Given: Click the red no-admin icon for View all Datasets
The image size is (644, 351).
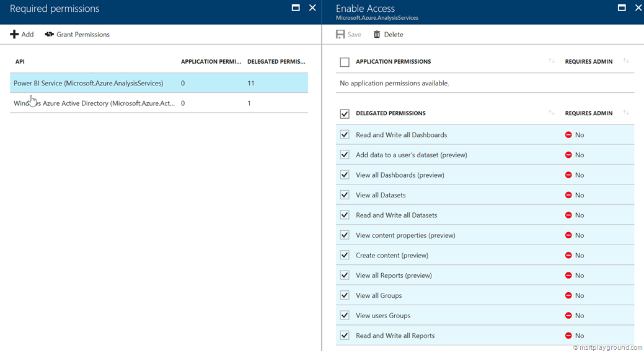Looking at the screenshot, I should click(x=568, y=195).
